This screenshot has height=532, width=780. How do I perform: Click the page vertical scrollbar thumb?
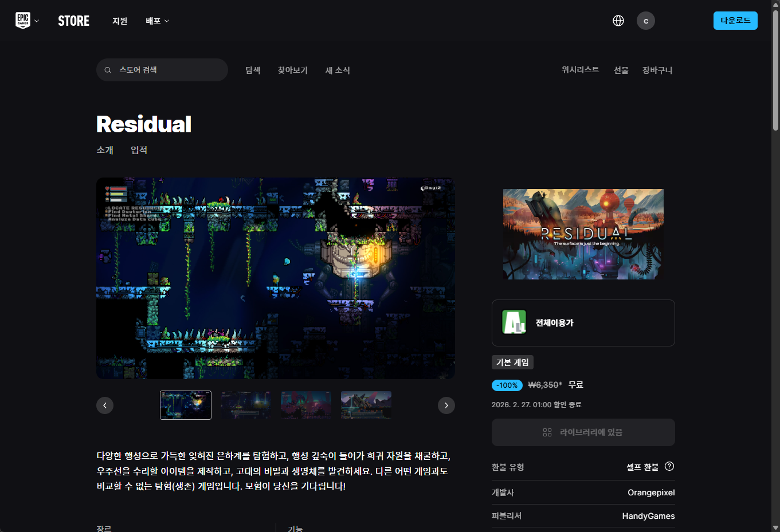(775, 70)
